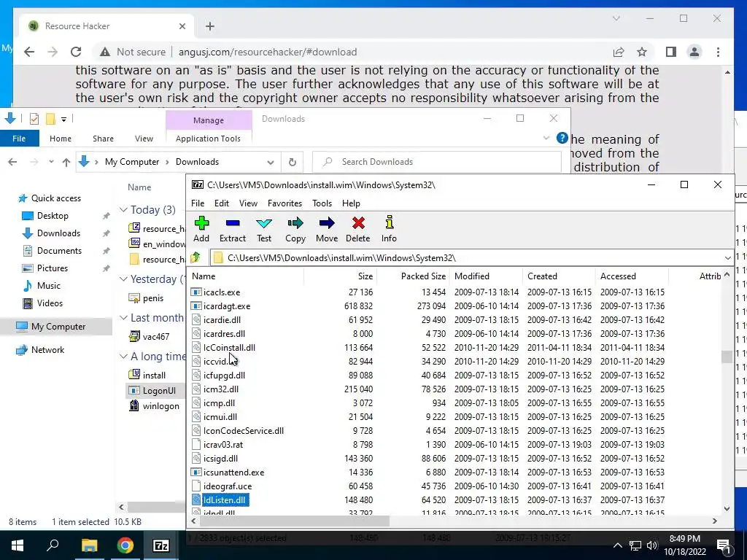Open Documents in Quick access
This screenshot has height=560, width=747.
pyautogui.click(x=60, y=251)
